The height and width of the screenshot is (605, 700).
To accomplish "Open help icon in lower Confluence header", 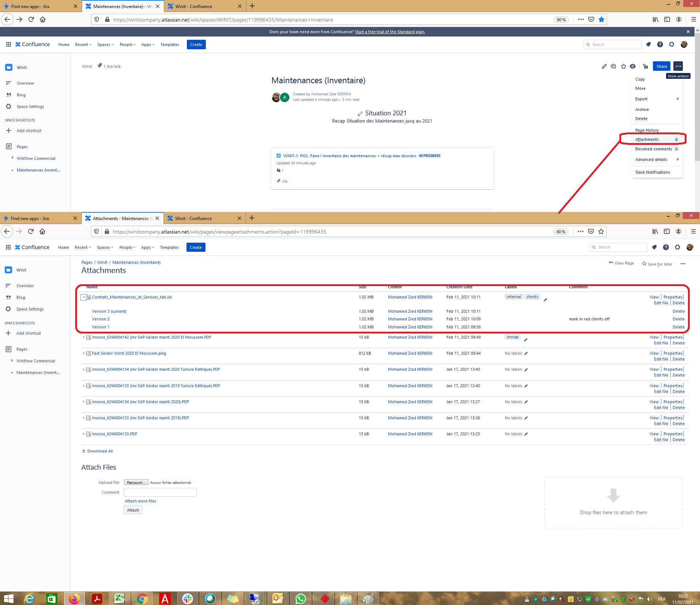I will point(666,247).
